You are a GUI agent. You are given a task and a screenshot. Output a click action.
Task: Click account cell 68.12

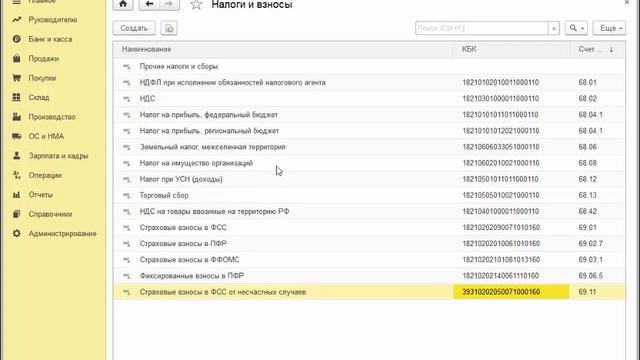tap(587, 179)
